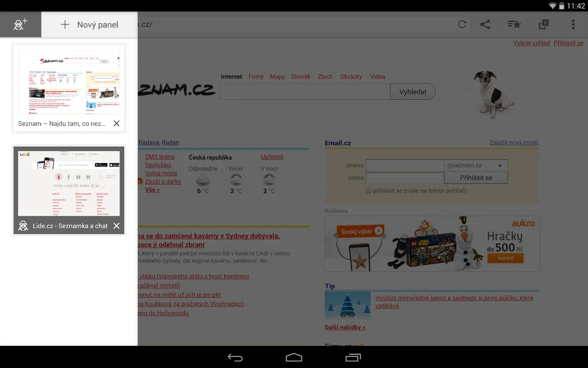Click the Založit nový email link
Viewport: 588px width, 368px height.
[514, 142]
